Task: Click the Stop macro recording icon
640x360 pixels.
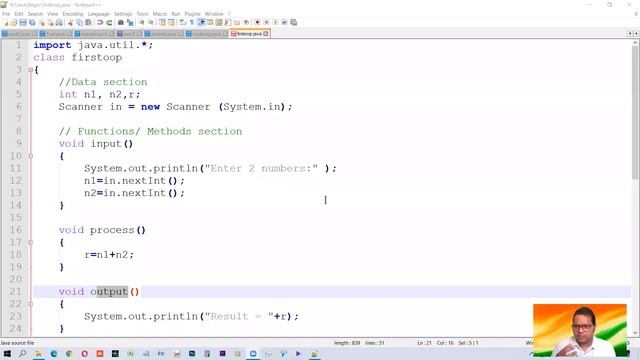Action: [266, 22]
